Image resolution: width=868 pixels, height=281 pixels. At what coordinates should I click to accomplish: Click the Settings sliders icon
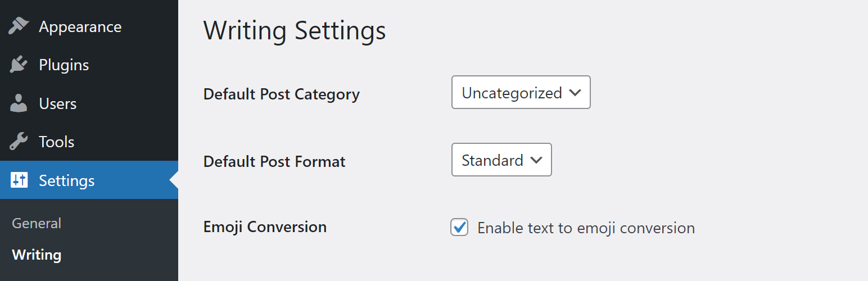pos(19,180)
